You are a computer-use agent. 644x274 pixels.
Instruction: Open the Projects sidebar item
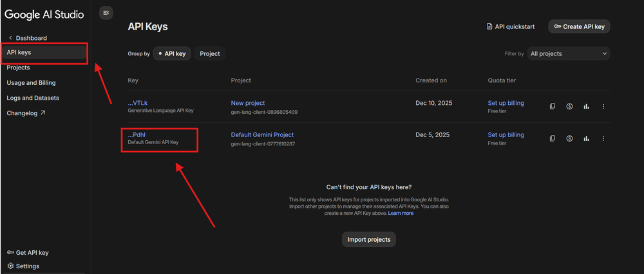[x=18, y=68]
